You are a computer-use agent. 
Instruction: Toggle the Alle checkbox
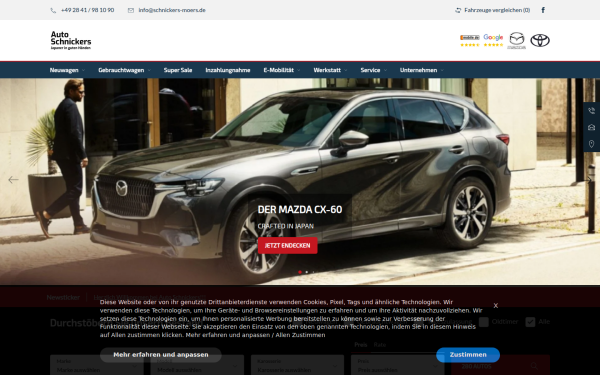(530, 322)
